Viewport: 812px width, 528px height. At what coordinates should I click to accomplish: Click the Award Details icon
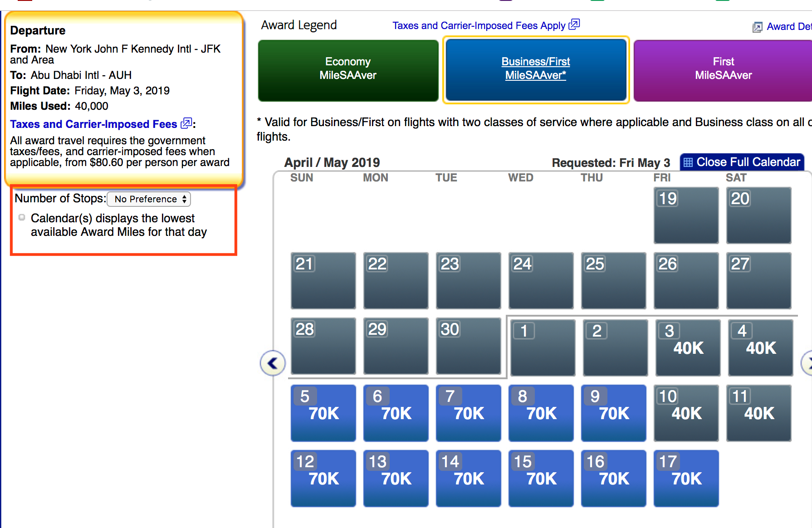click(x=758, y=27)
